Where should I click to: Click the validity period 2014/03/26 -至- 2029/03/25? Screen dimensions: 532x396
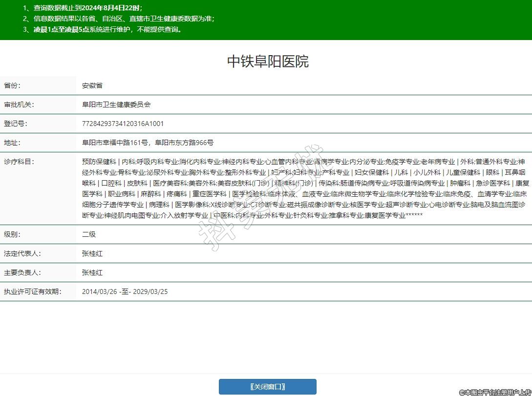pyautogui.click(x=125, y=292)
